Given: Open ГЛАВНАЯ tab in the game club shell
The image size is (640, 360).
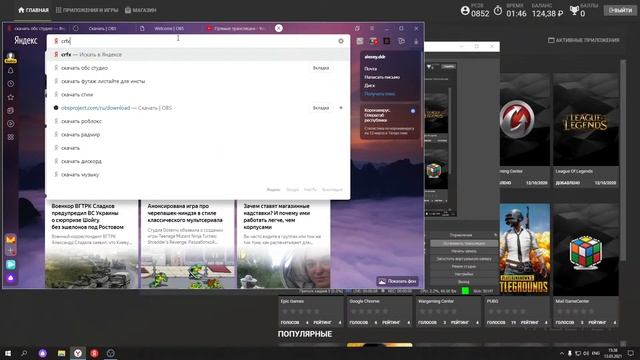Looking at the screenshot, I should (33, 10).
